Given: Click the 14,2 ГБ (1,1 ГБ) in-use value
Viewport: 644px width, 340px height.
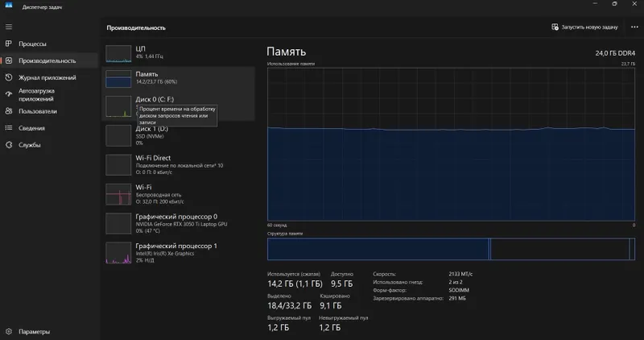Looking at the screenshot, I should (x=295, y=284).
